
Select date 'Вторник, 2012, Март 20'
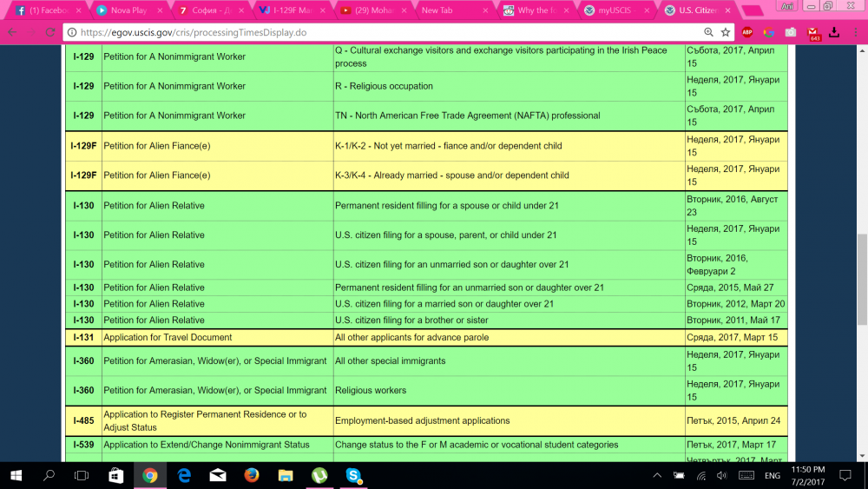(736, 304)
